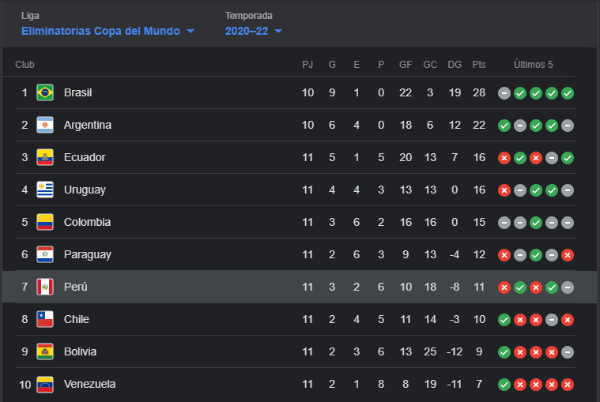Viewport: 600px width, 402px height.
Task: Click the Argentina flag icon
Action: (x=45, y=125)
